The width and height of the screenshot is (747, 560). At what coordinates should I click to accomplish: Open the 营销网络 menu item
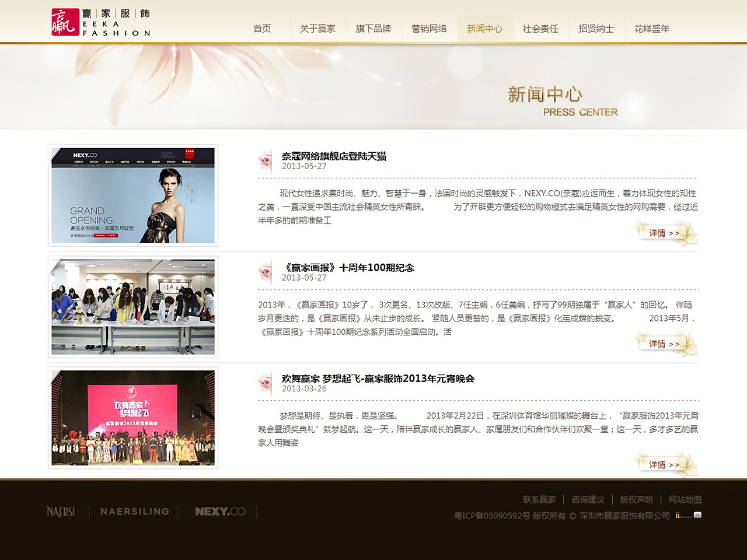tap(429, 29)
